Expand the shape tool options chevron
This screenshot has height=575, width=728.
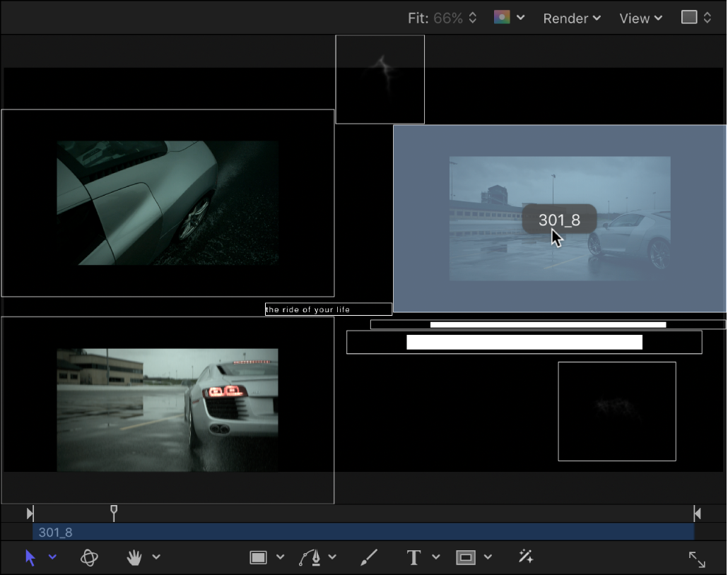(281, 557)
